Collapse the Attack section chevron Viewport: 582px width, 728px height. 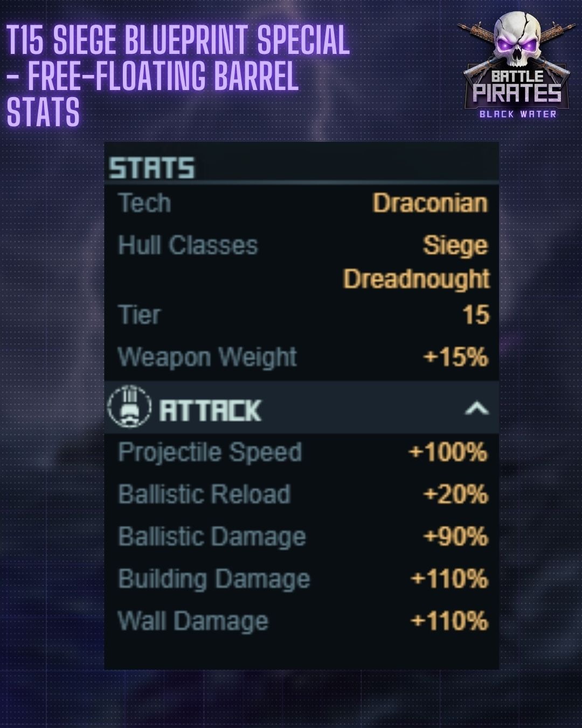(x=476, y=409)
